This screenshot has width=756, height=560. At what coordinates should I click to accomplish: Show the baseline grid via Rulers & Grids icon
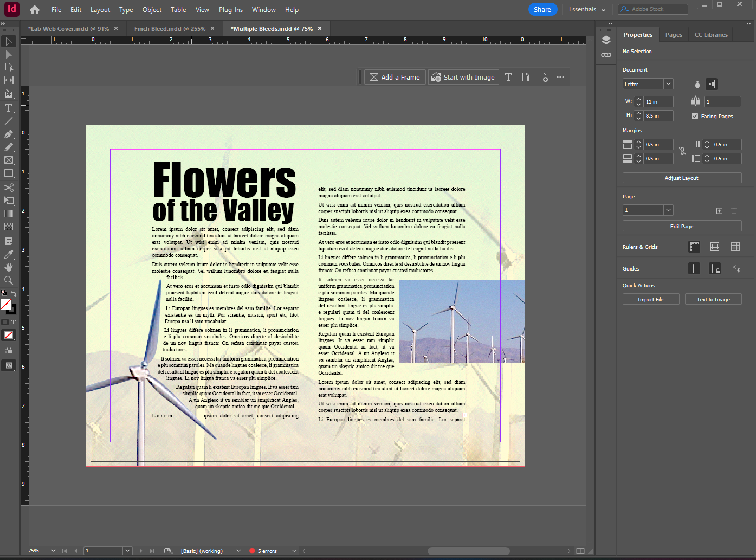point(714,247)
